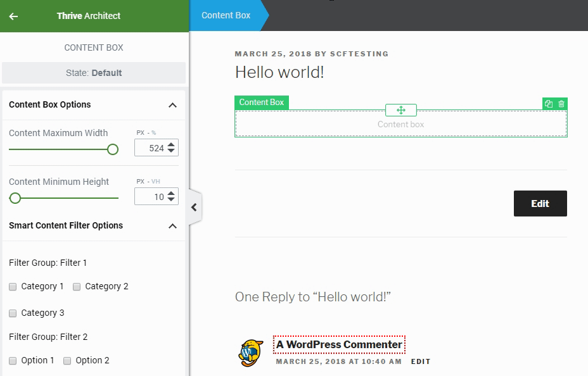Check the Category 2 checkbox
The image size is (588, 376).
point(77,287)
